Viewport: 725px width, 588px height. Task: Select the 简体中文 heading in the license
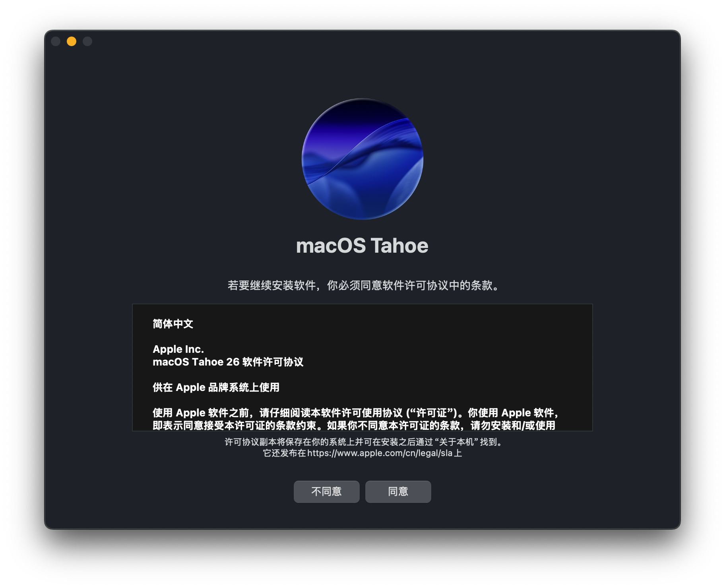click(x=173, y=324)
